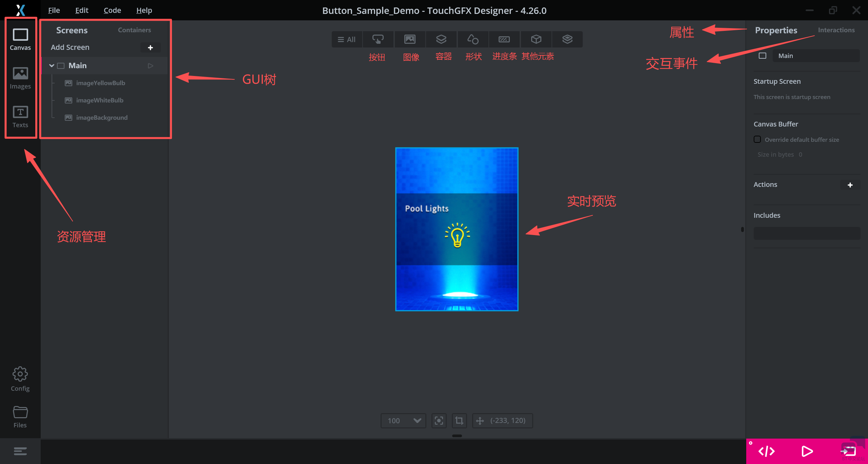Open the Shapes widget category
This screenshot has height=464, width=868.
click(472, 39)
